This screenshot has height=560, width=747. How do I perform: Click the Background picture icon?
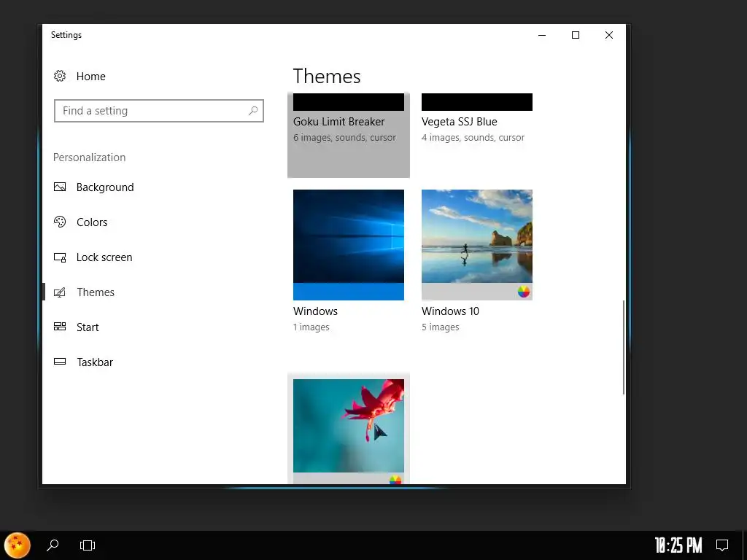pyautogui.click(x=60, y=187)
